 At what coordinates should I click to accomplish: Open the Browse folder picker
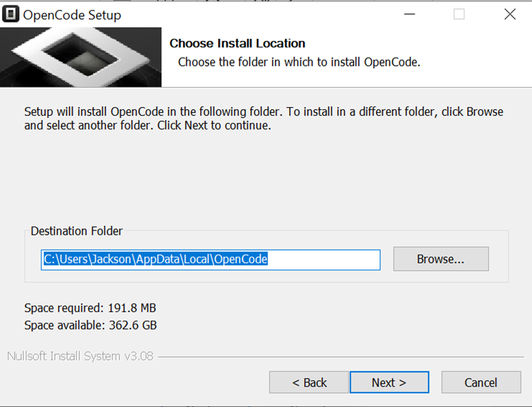pyautogui.click(x=440, y=259)
